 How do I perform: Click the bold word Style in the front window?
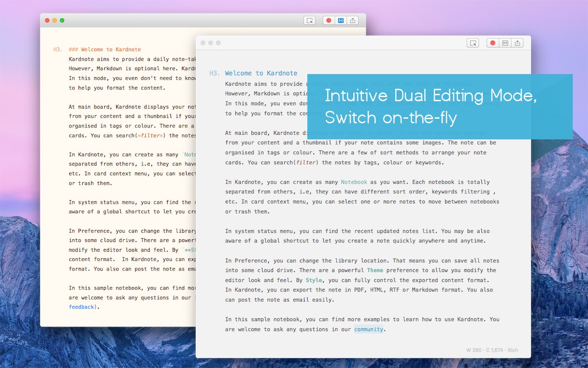tap(314, 280)
